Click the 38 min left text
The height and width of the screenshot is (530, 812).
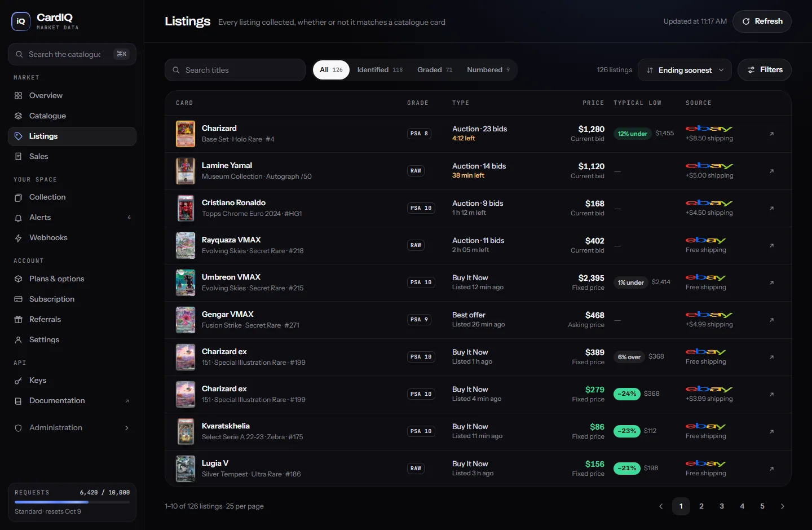pos(468,175)
